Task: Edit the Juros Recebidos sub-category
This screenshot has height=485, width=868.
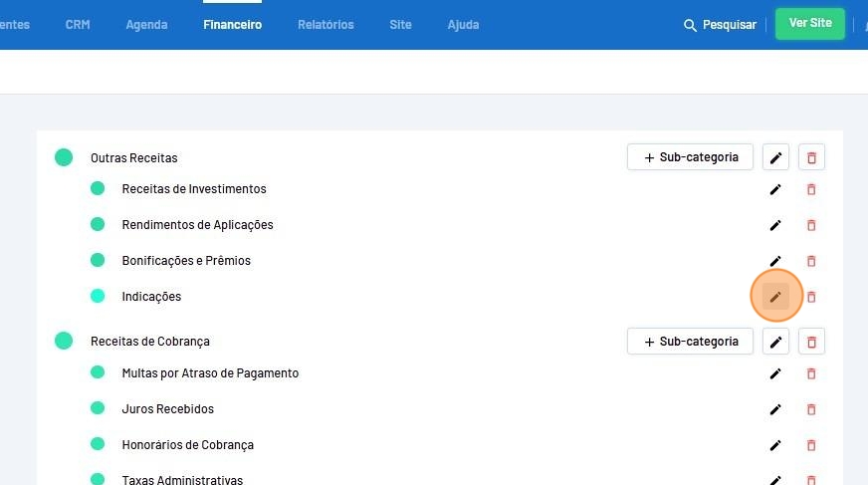Action: click(x=775, y=409)
